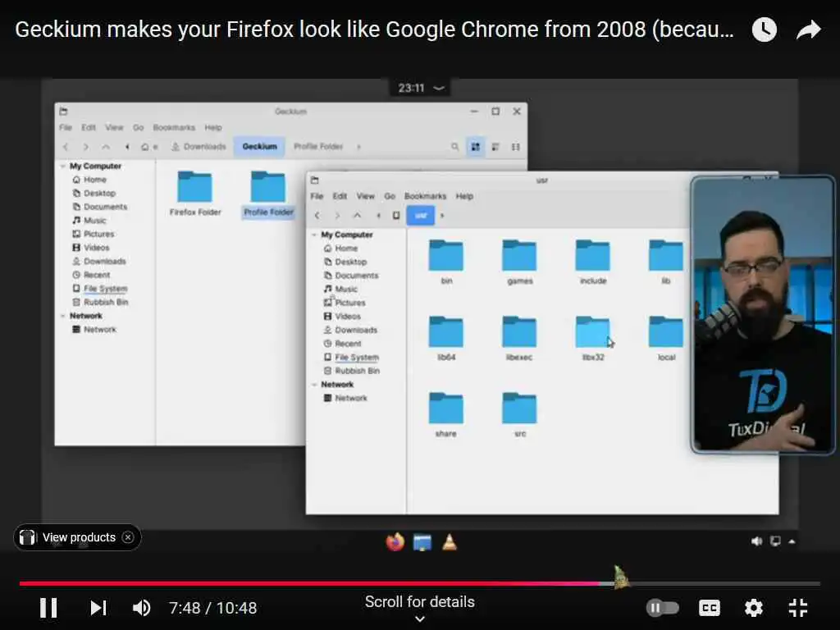Click Downloads breadcrumb in Geckium window

199,146
